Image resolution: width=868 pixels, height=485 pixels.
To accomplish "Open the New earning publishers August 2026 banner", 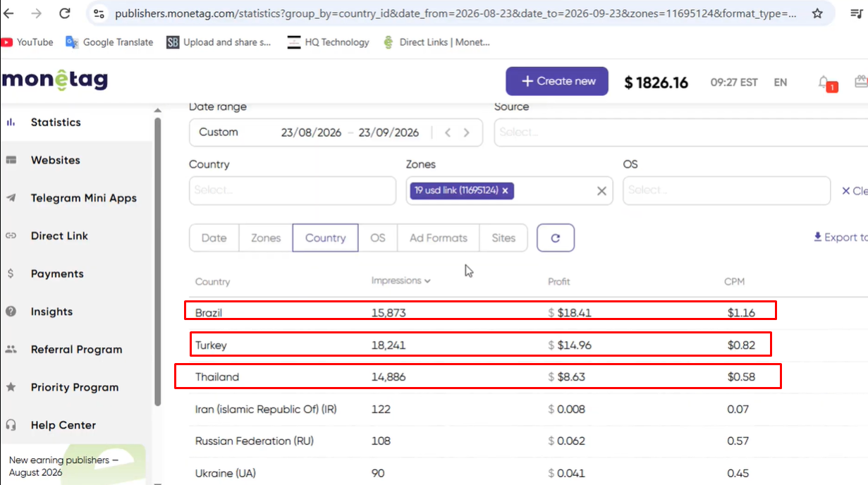I will pyautogui.click(x=73, y=465).
